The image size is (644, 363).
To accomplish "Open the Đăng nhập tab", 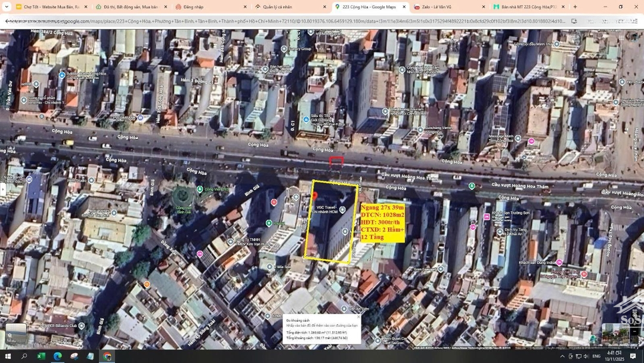I will click(193, 7).
